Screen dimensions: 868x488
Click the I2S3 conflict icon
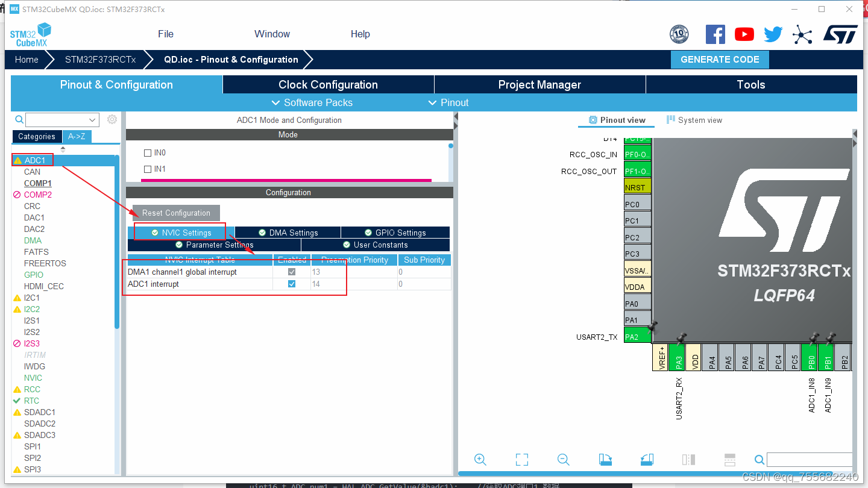(x=17, y=343)
